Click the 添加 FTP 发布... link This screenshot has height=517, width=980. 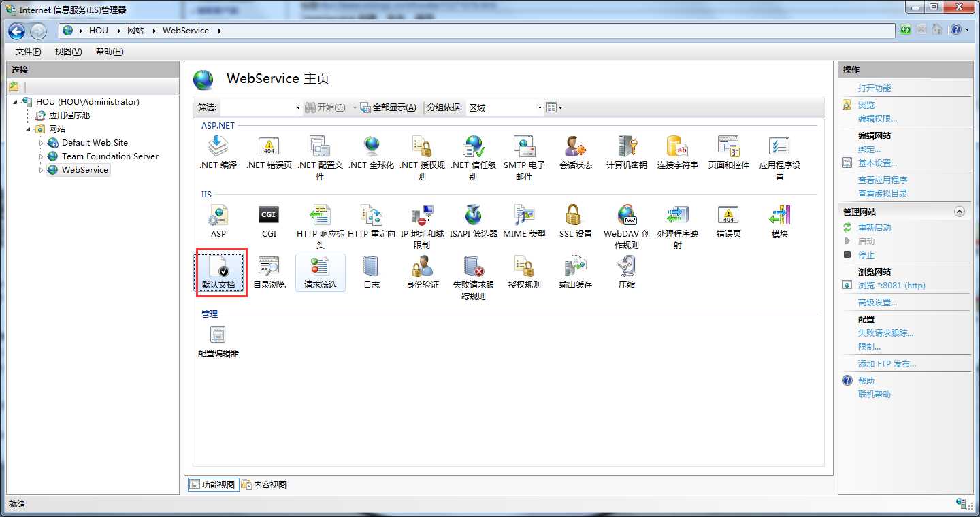click(887, 364)
